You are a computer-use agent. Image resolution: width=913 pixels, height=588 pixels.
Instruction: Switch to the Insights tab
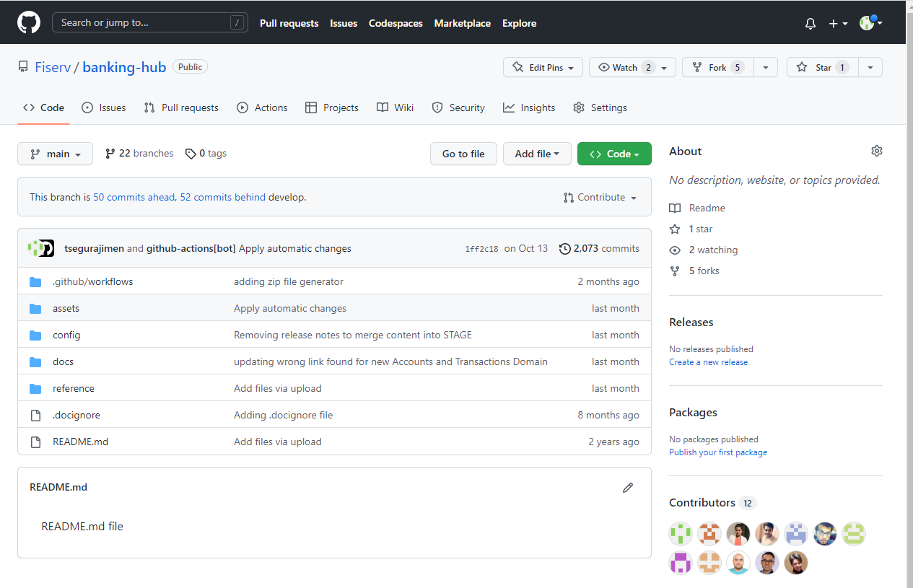(529, 107)
